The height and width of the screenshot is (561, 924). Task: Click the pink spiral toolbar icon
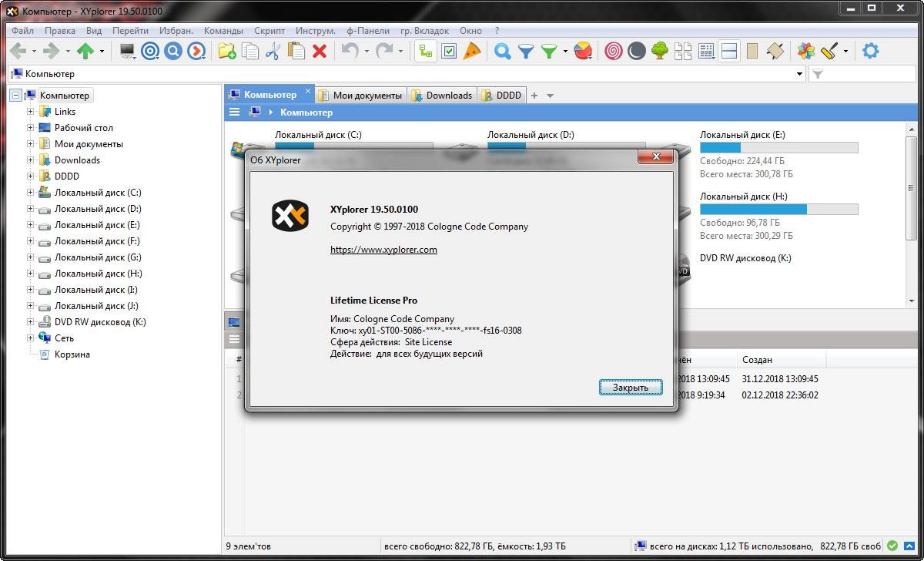(x=613, y=51)
